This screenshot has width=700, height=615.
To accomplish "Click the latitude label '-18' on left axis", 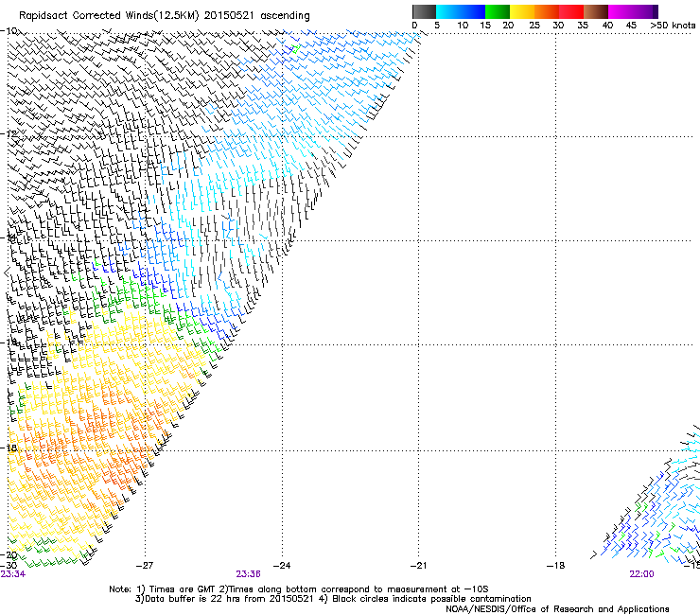I will tap(9, 448).
